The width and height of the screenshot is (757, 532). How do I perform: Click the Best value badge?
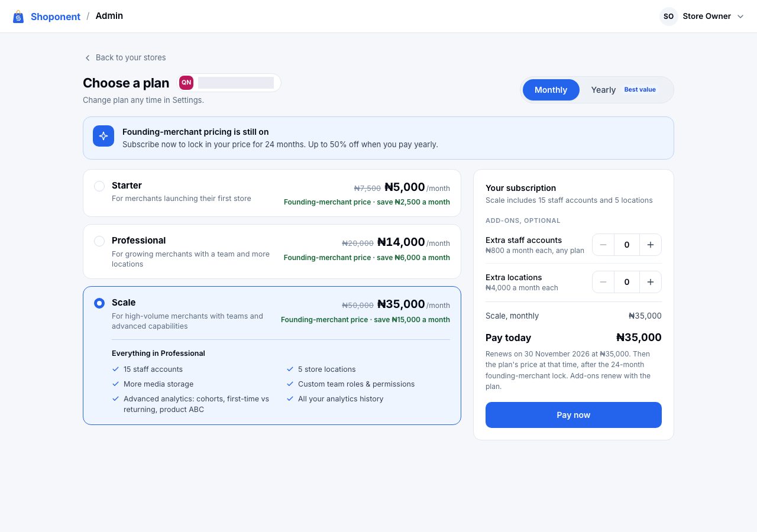[x=640, y=90]
